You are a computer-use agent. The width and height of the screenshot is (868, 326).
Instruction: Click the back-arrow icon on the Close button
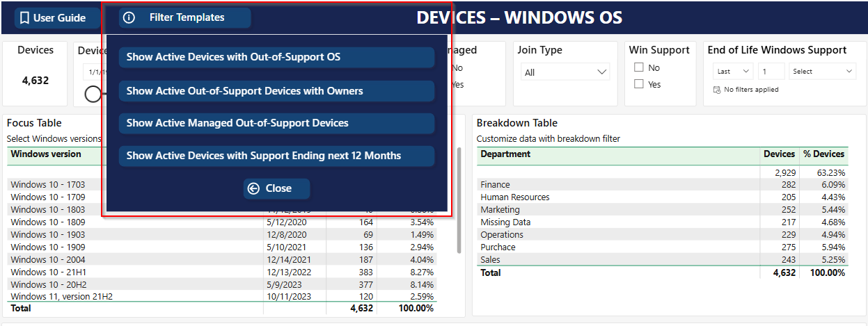click(x=253, y=188)
